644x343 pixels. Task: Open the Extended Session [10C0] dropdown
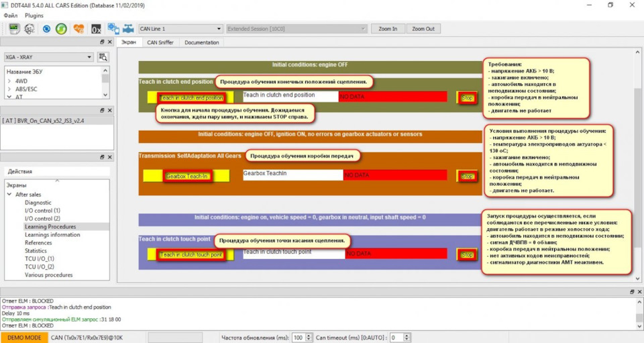297,29
